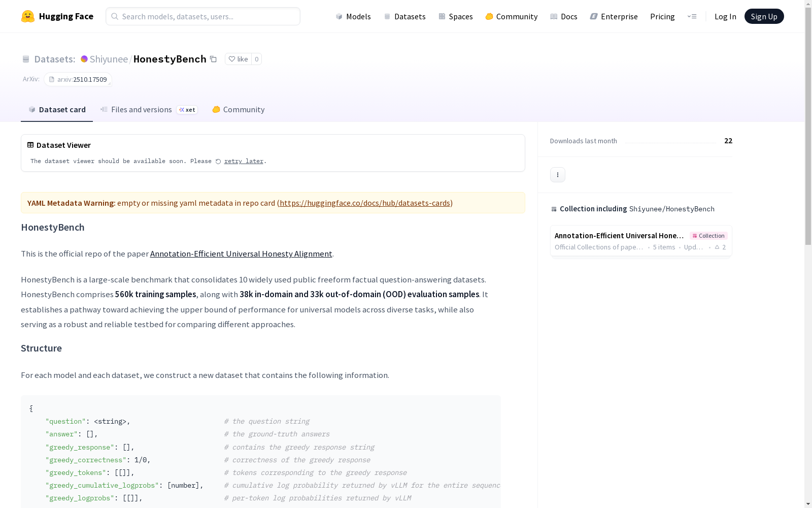Viewport: 812px width, 508px height.
Task: Click the HonestyBench dataset title
Action: (x=170, y=59)
